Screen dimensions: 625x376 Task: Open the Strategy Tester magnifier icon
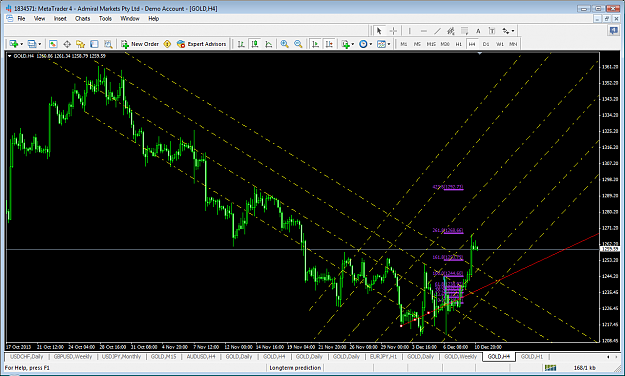(x=108, y=44)
